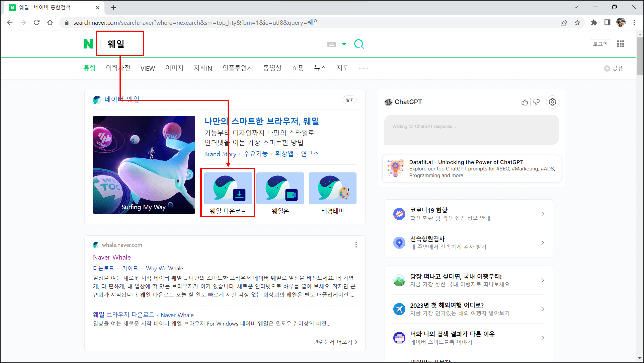
Task: Click the 로그인 button
Action: coord(600,44)
